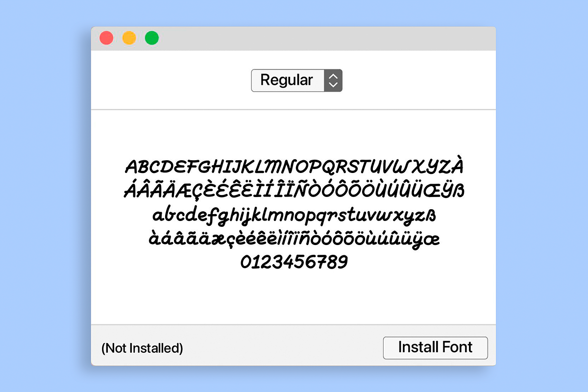Click the "(Not Installed)" status text
Image resolution: width=588 pixels, height=392 pixels.
(142, 348)
